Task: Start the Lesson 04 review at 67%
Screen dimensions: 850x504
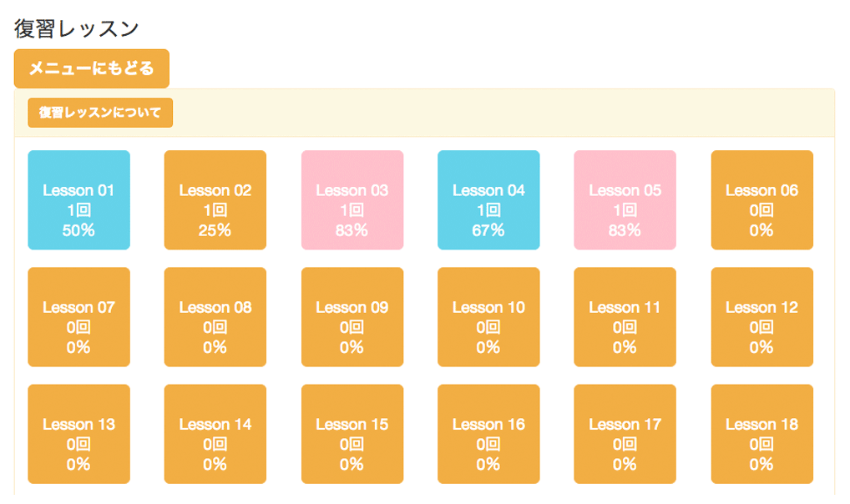Action: (488, 200)
